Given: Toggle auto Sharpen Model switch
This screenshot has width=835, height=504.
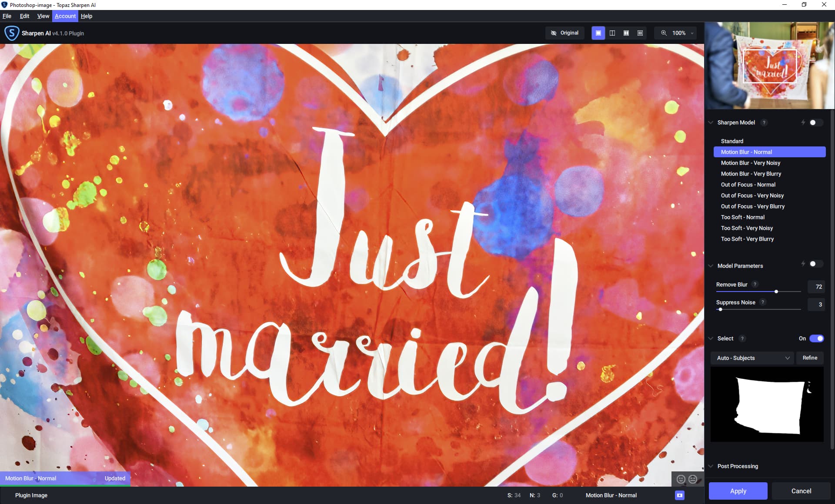Looking at the screenshot, I should (815, 123).
